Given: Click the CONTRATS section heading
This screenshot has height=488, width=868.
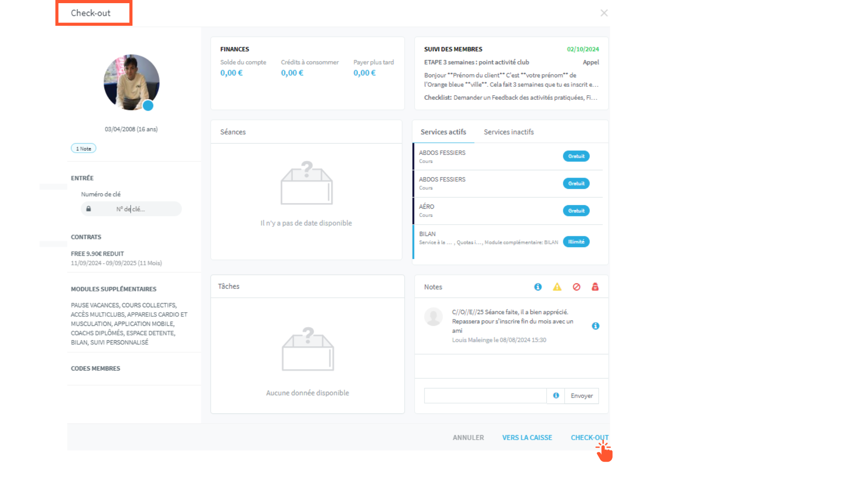Looking at the screenshot, I should point(86,237).
